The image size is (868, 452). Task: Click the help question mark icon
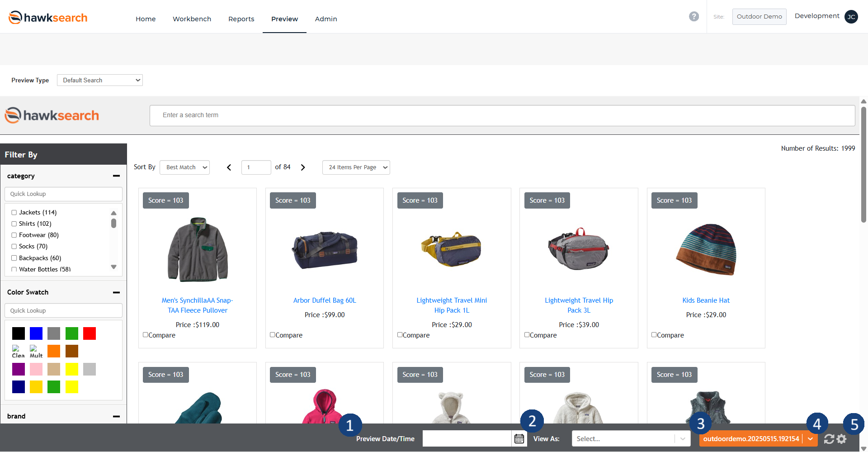click(694, 17)
